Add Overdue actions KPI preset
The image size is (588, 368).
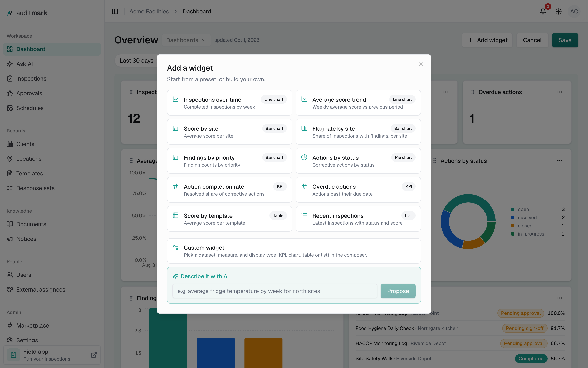click(358, 190)
